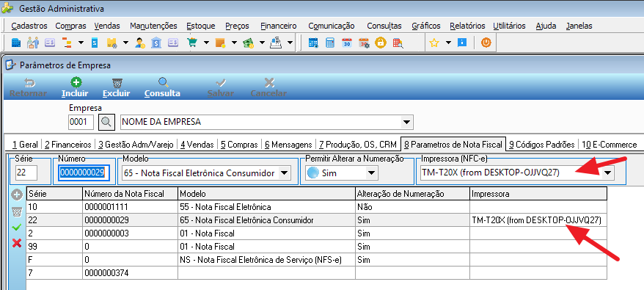
Task: Click the Número input field
Action: click(x=84, y=173)
